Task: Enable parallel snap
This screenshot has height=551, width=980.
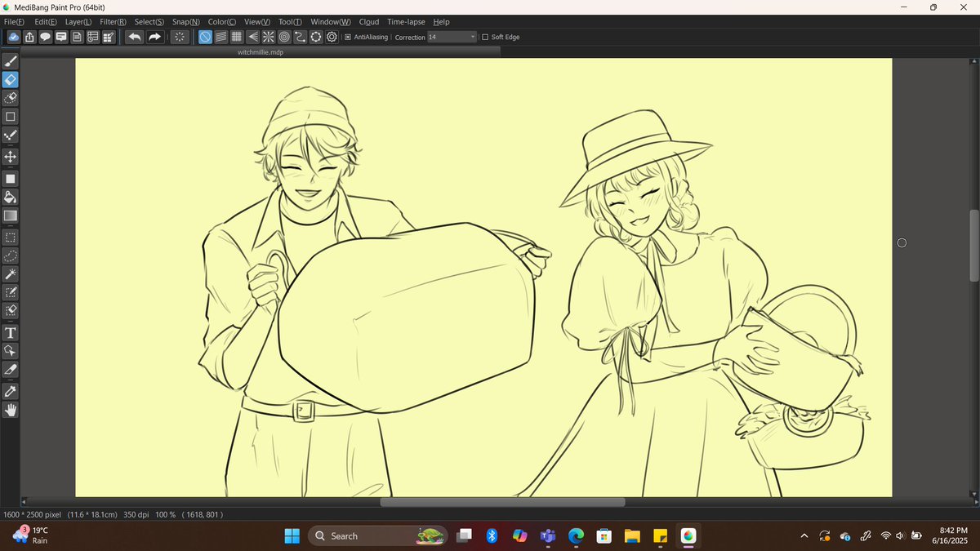Action: click(x=220, y=37)
